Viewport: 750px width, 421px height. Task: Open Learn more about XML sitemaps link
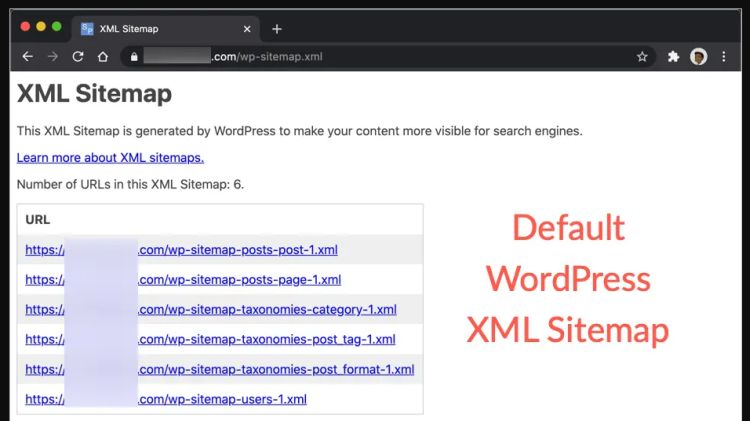110,158
